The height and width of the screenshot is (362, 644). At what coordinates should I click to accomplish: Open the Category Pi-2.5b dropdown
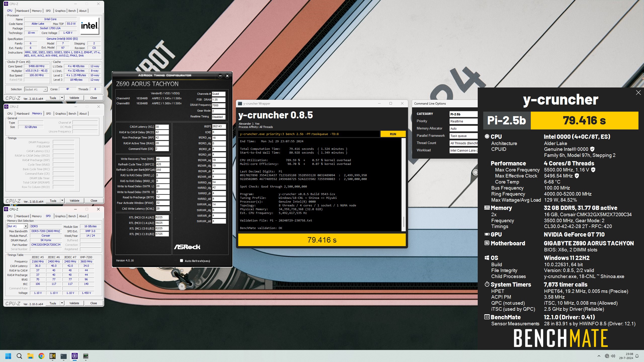click(463, 114)
